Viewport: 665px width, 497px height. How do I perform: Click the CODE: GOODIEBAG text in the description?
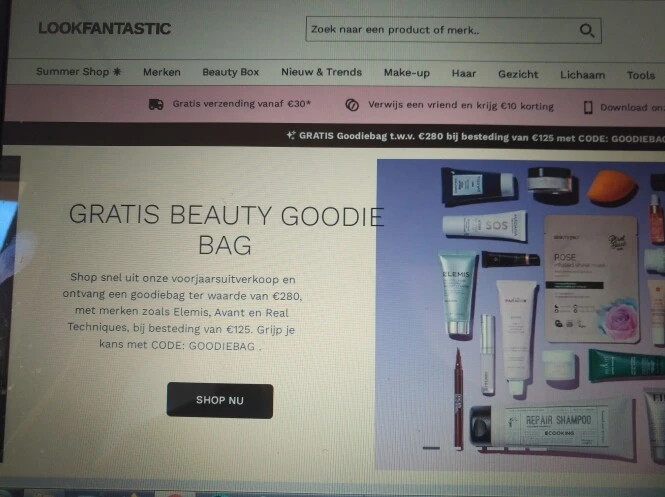(203, 346)
